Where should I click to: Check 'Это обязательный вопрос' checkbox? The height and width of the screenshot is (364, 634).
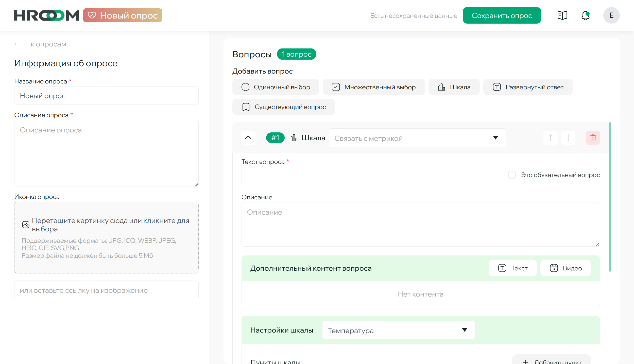512,175
